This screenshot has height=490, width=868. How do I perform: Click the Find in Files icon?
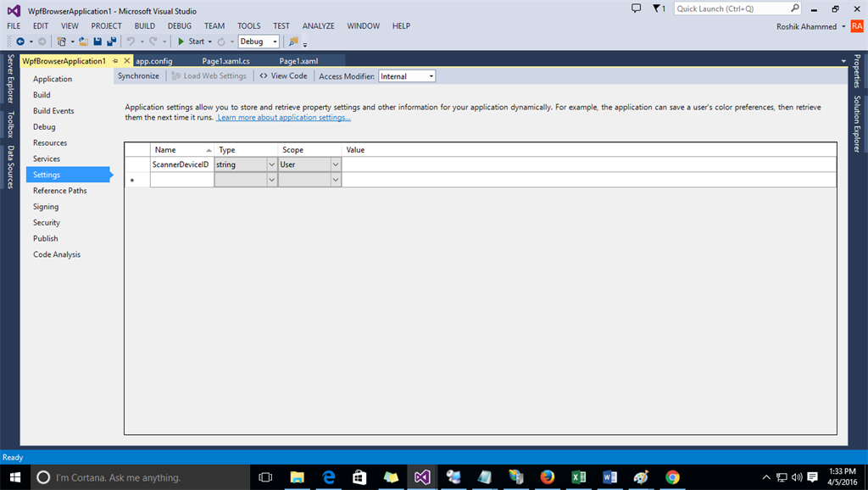coord(293,42)
